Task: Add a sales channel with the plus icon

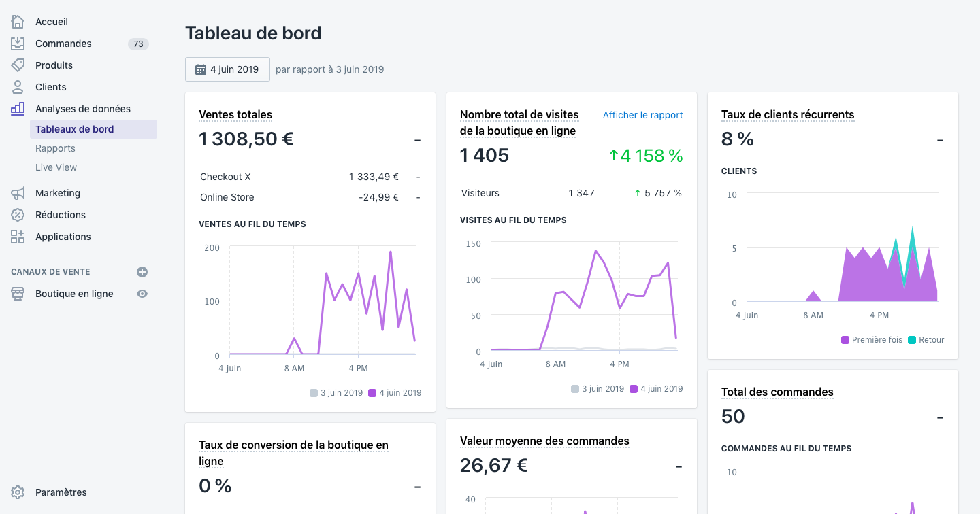Action: click(142, 272)
